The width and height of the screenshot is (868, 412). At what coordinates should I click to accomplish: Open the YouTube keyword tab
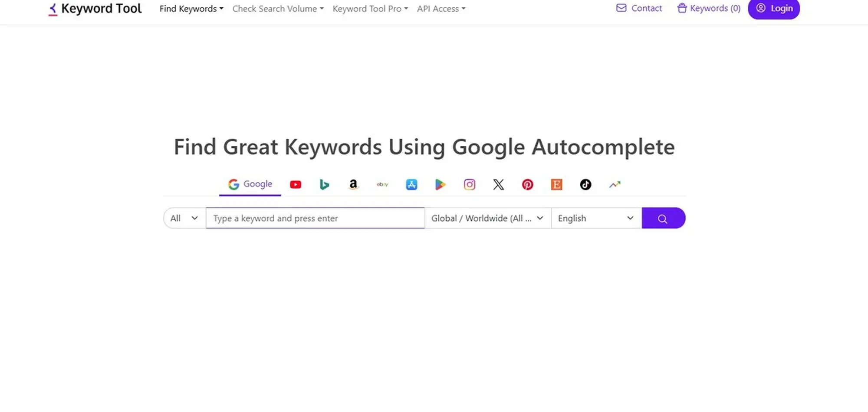(x=296, y=185)
